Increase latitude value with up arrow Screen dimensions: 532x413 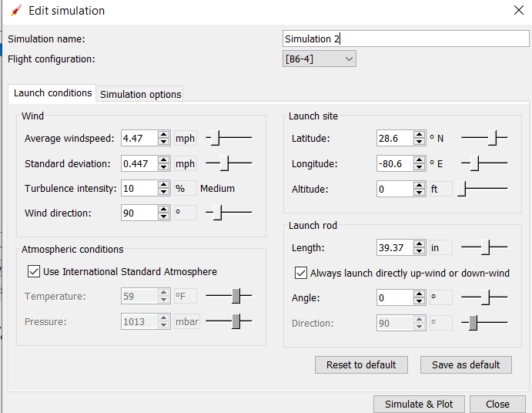click(420, 135)
